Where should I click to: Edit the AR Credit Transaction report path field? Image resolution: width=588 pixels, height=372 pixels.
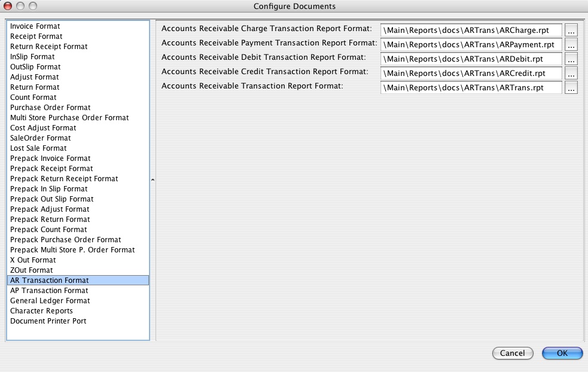pyautogui.click(x=471, y=73)
